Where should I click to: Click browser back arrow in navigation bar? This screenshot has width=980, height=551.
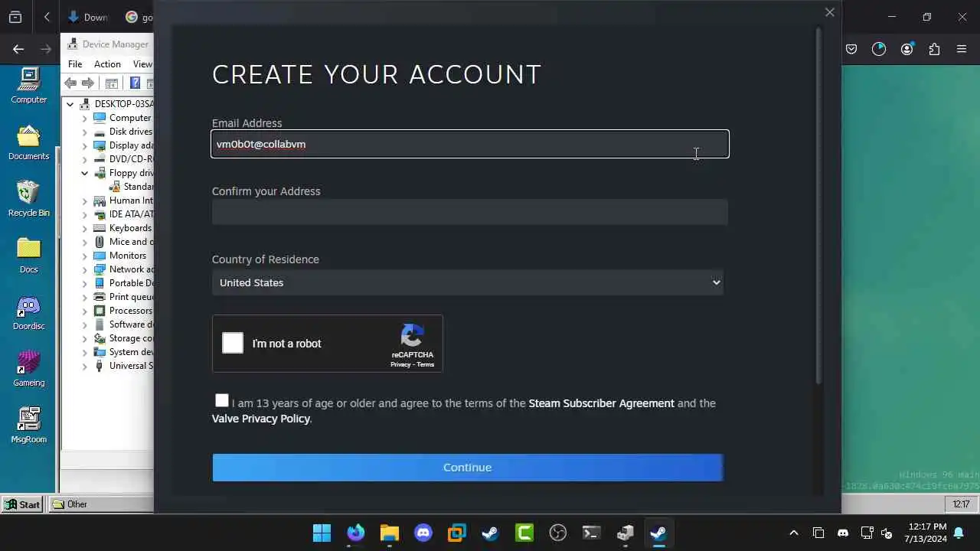pos(18,49)
